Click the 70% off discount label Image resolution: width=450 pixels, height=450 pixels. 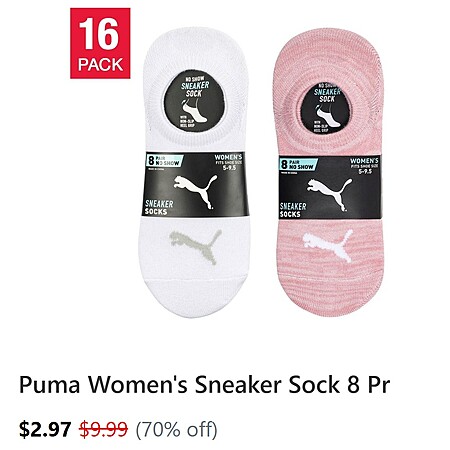176,429
